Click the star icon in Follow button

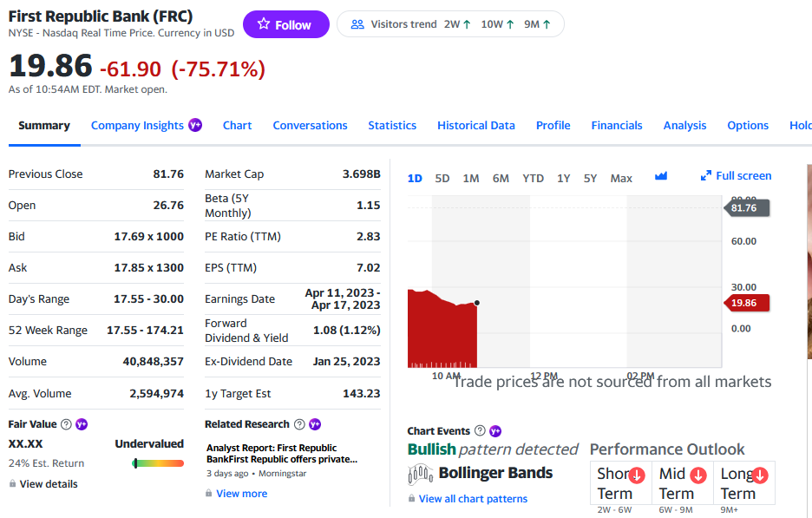(x=264, y=23)
